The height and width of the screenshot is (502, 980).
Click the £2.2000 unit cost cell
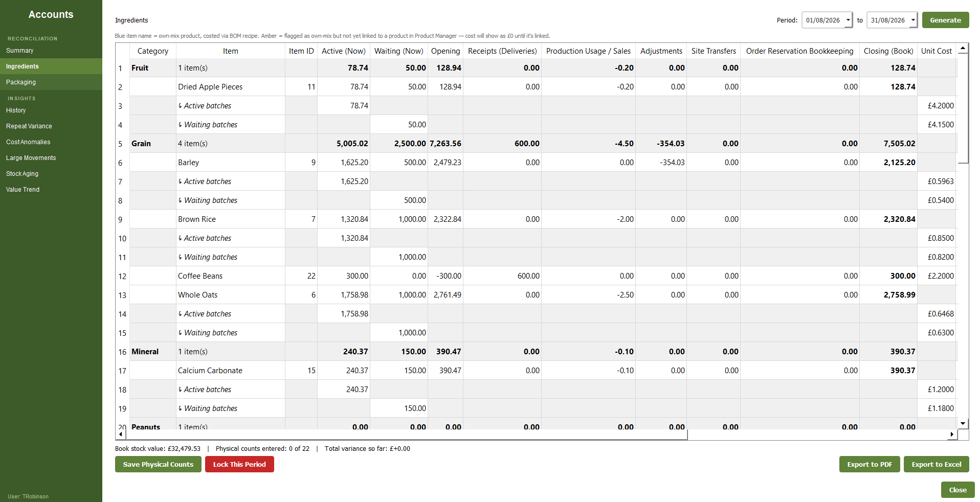click(937, 276)
